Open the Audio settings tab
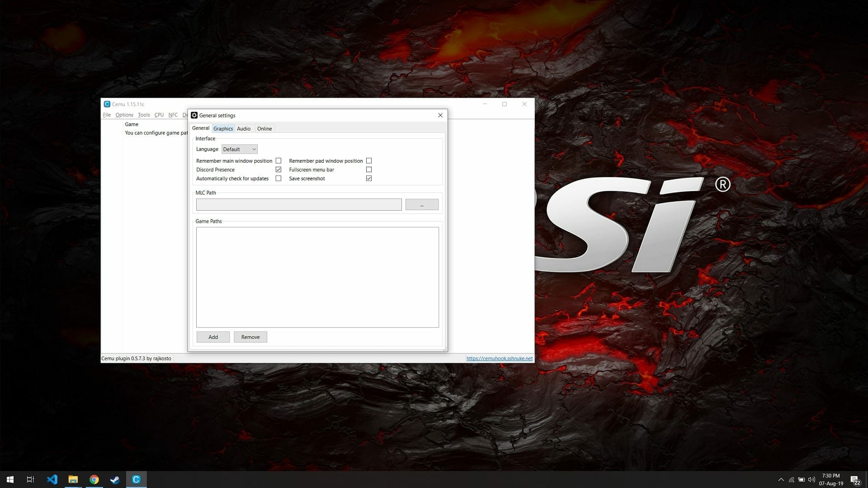Image resolution: width=868 pixels, height=488 pixels. pos(244,129)
